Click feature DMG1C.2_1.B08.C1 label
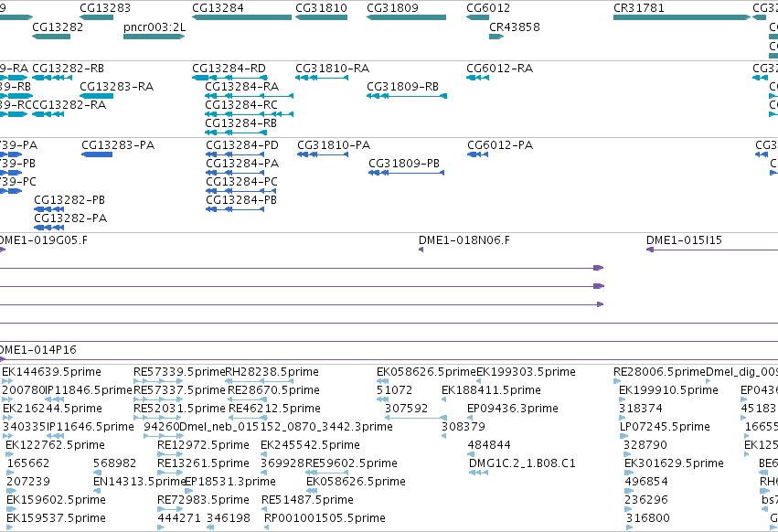The image size is (778, 532). tap(522, 463)
